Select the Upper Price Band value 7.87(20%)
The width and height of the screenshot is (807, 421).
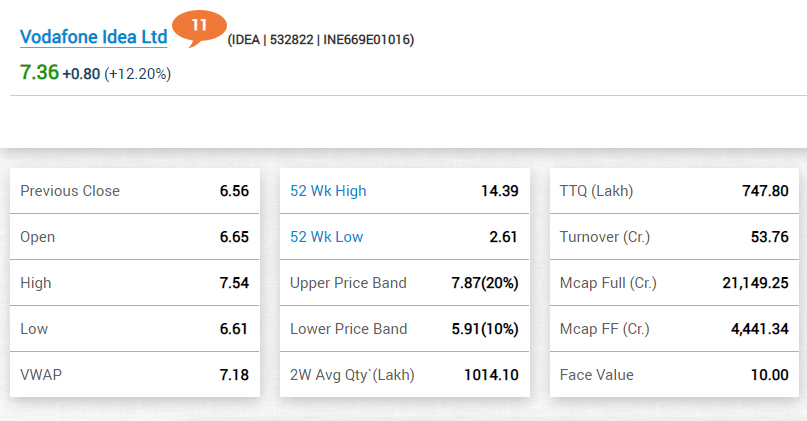(x=485, y=283)
